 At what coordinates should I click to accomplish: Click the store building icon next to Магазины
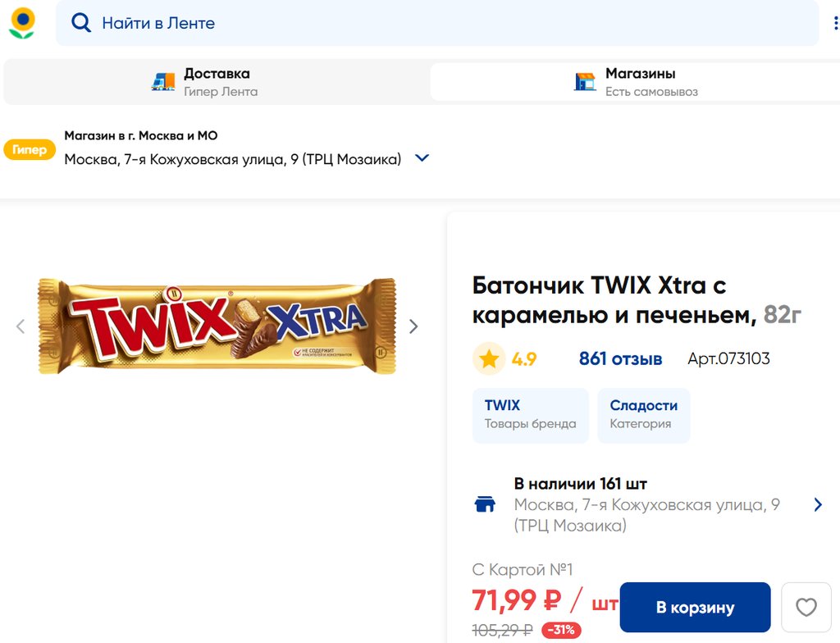[x=585, y=81]
